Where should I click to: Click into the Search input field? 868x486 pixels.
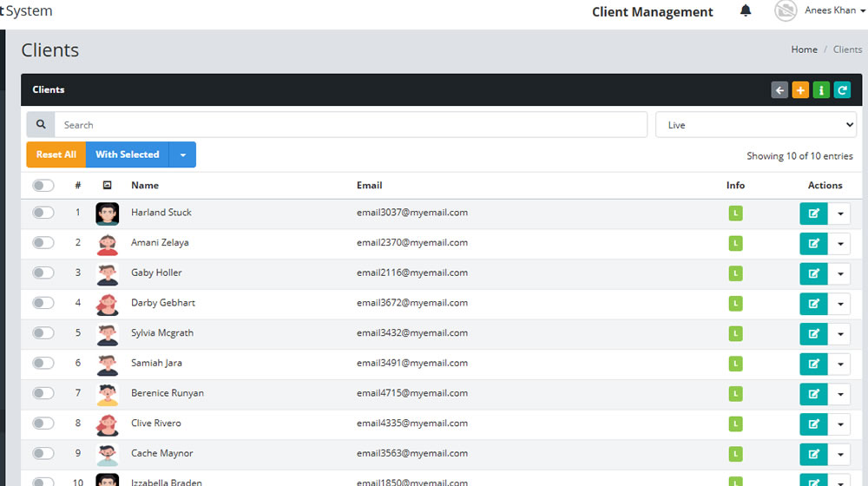[x=351, y=125]
